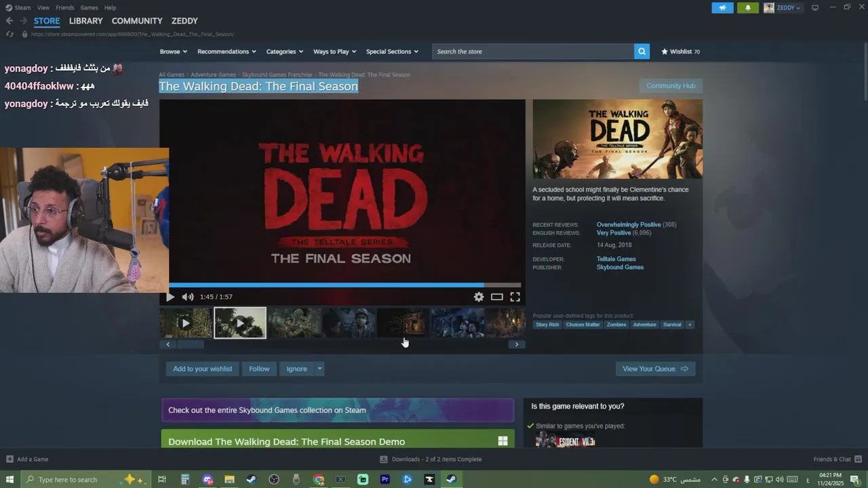Play the trailer video

[170, 297]
